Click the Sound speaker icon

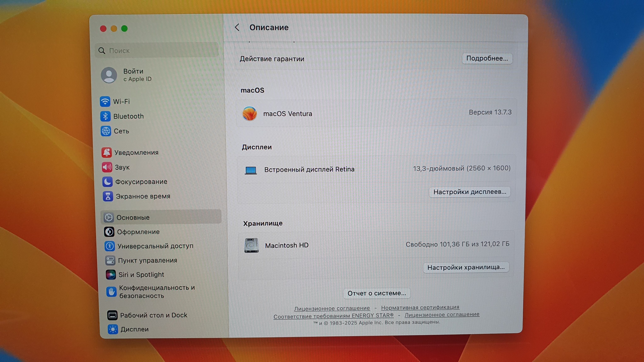pos(107,167)
